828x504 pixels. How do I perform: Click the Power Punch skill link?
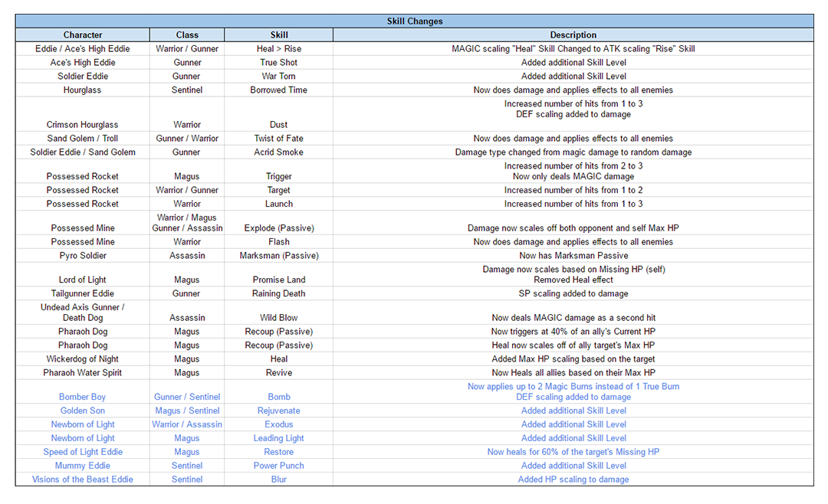click(x=279, y=466)
